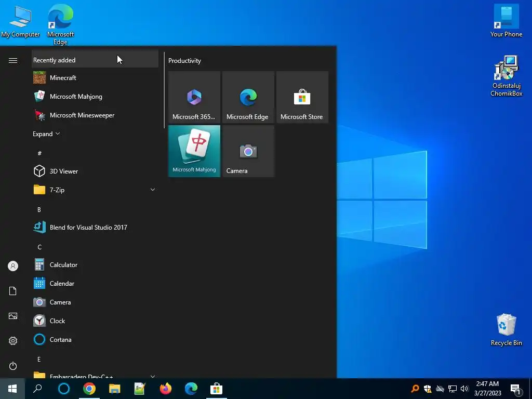
Task: Expand the Embarcadero Dev-C++ folder
Action: coord(95,375)
